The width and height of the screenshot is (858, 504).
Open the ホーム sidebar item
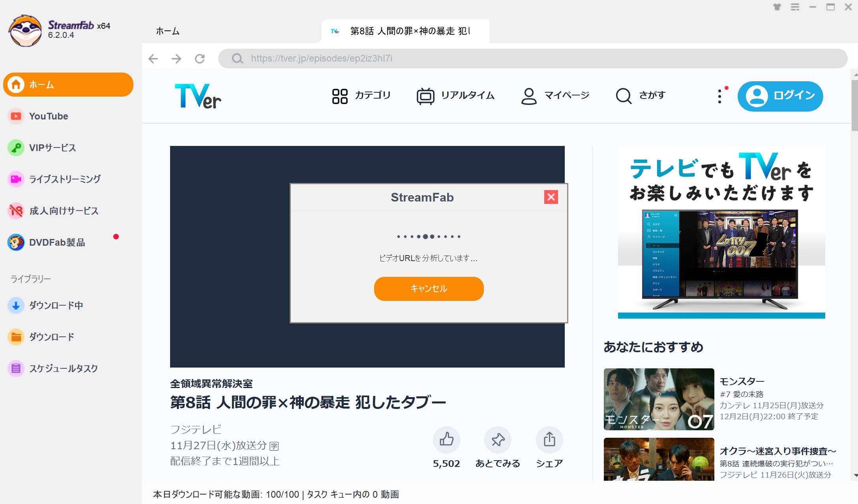tap(68, 84)
